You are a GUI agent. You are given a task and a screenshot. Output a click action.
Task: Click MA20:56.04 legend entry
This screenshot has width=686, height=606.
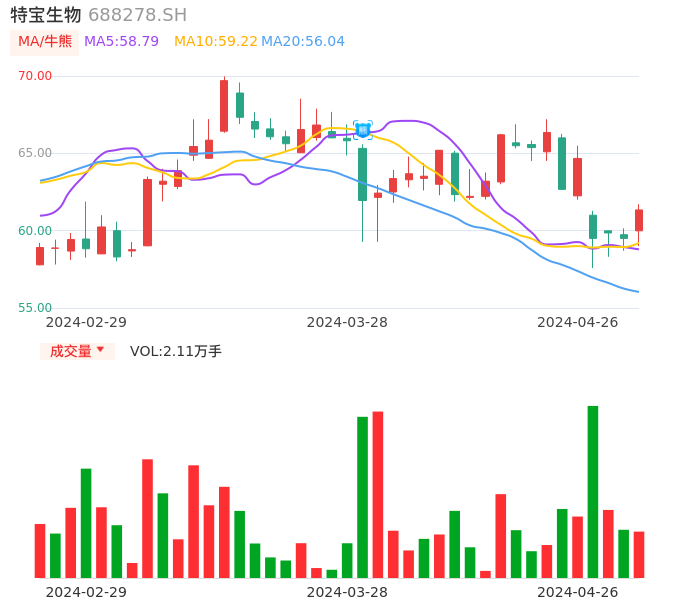tap(303, 42)
